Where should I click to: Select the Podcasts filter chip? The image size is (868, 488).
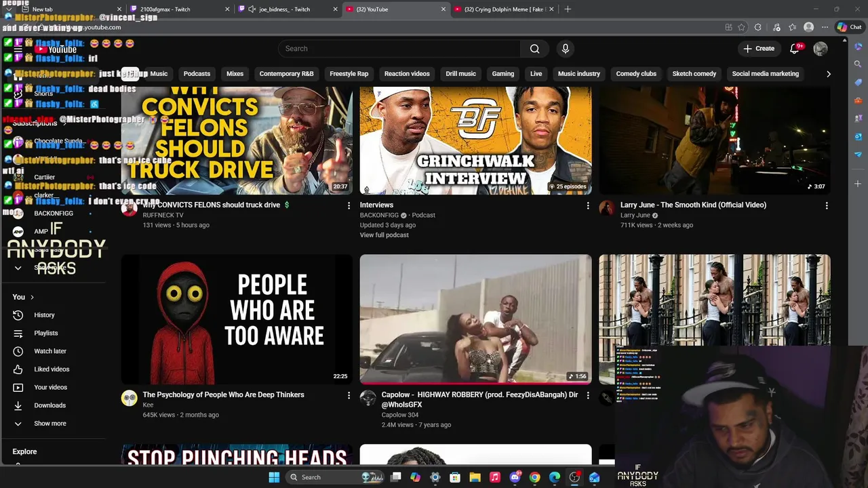click(x=197, y=74)
